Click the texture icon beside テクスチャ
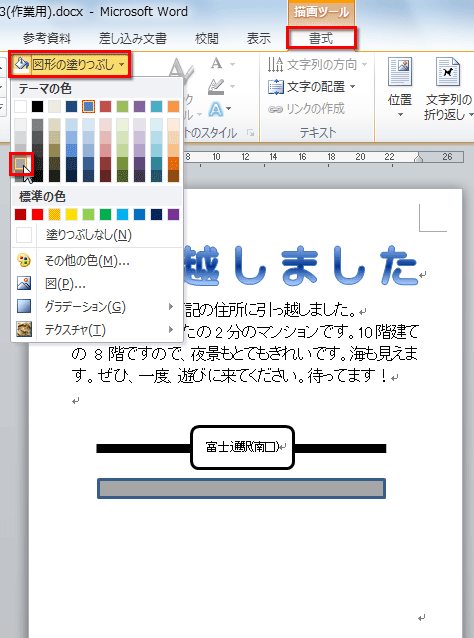The width and height of the screenshot is (474, 638). pos(24,330)
